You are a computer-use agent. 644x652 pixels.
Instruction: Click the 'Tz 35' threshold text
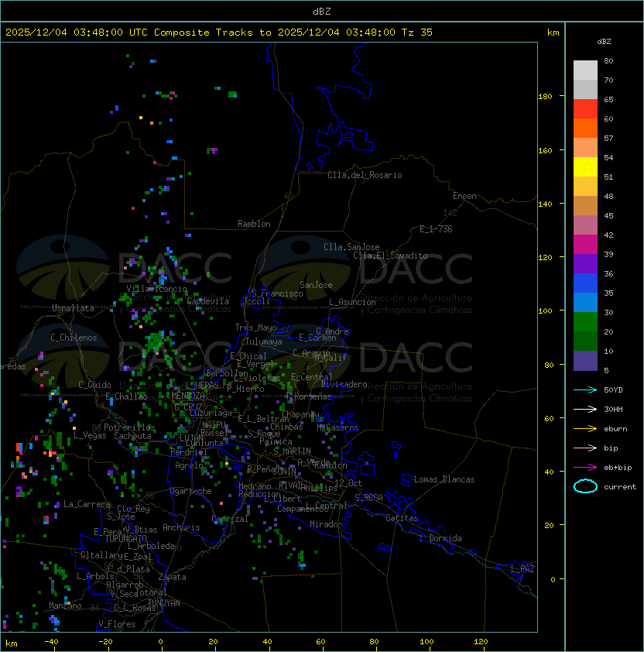pyautogui.click(x=417, y=33)
